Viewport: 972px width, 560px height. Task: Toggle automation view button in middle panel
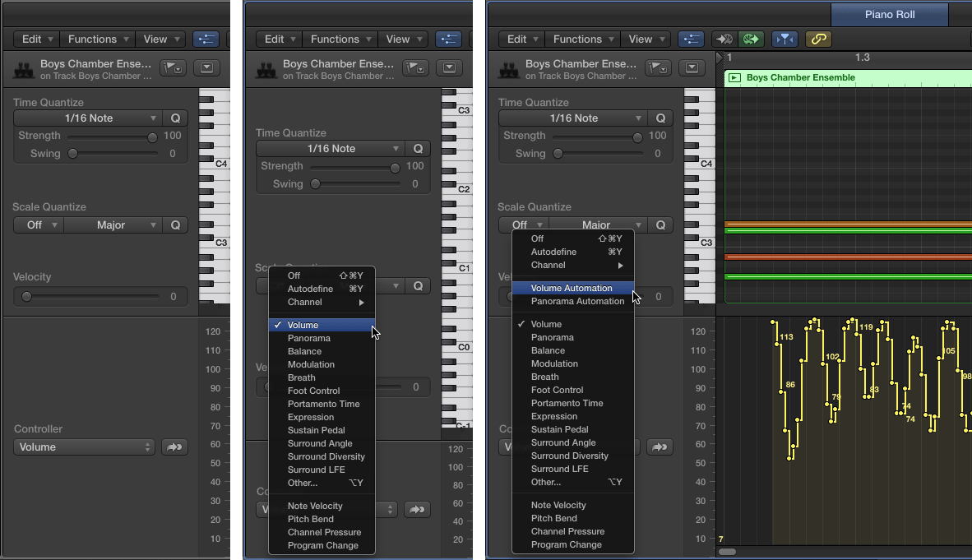pos(448,39)
